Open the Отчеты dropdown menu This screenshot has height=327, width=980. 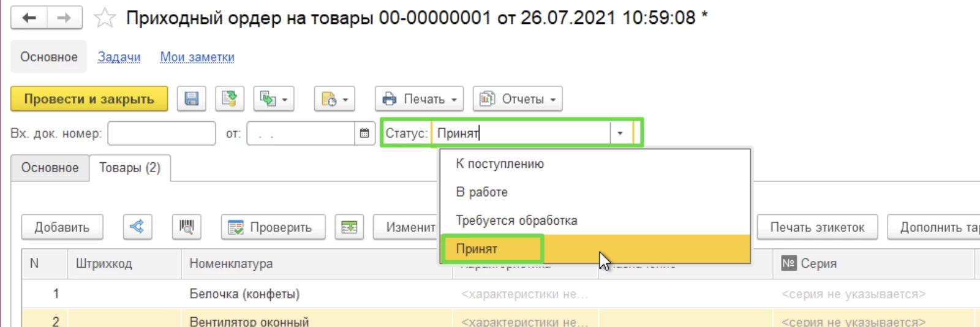(x=518, y=99)
